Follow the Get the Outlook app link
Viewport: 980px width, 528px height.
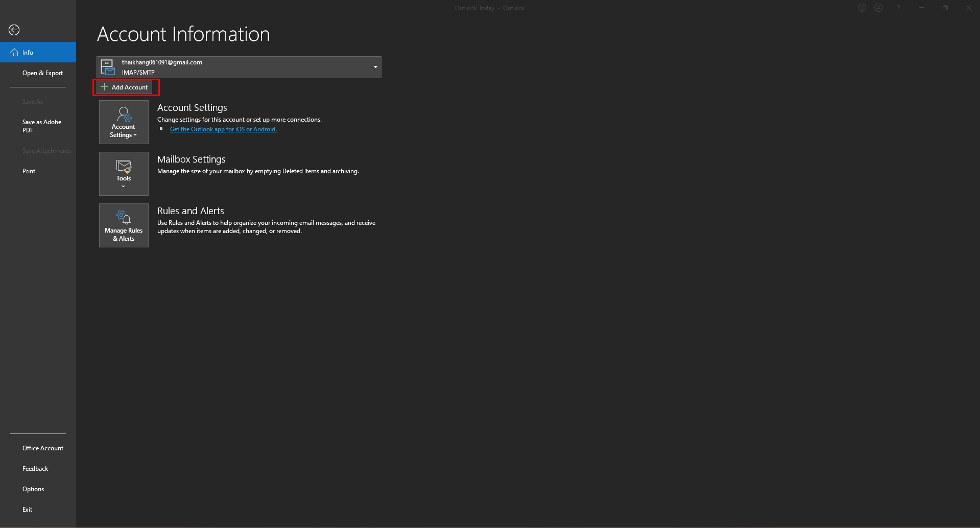[223, 129]
